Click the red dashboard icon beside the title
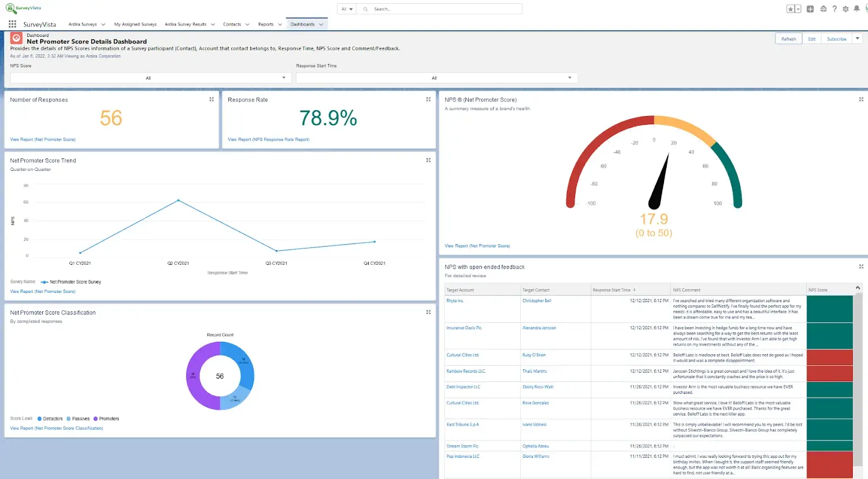Screen dimensions: 868x479 coord(16,38)
